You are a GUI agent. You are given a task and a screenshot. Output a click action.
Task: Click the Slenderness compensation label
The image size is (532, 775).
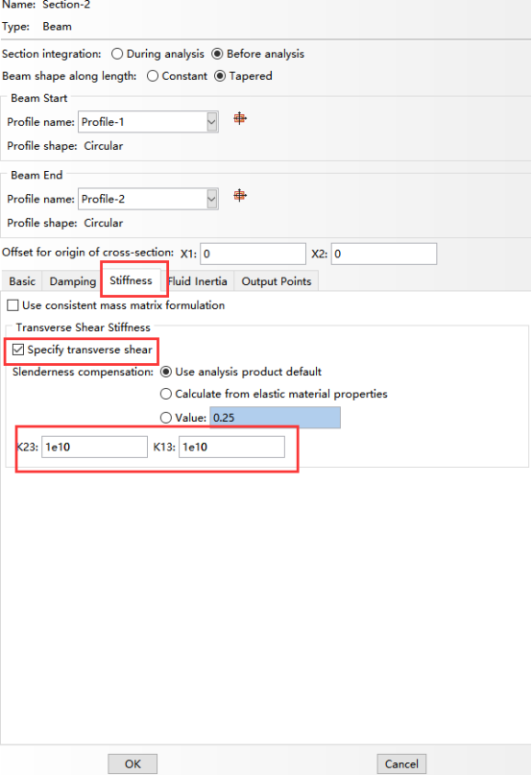point(83,372)
